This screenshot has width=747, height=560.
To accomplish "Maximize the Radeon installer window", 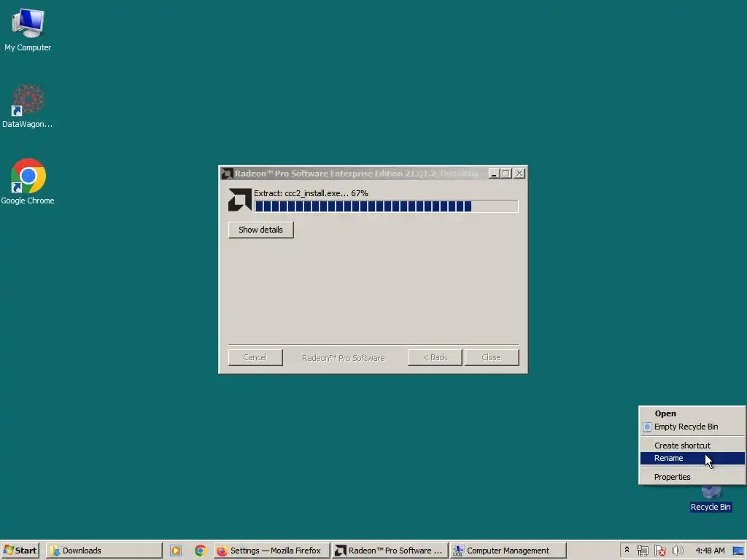I will tap(506, 174).
